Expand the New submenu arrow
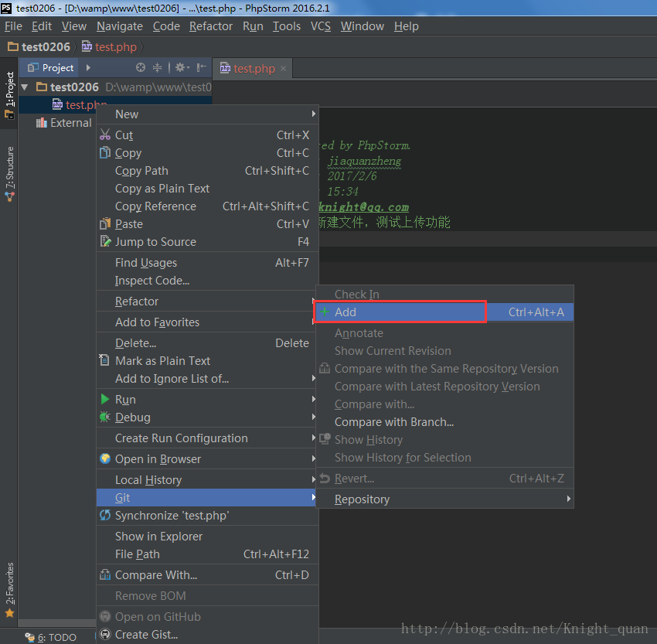Viewport: 657px width, 644px height. [313, 114]
